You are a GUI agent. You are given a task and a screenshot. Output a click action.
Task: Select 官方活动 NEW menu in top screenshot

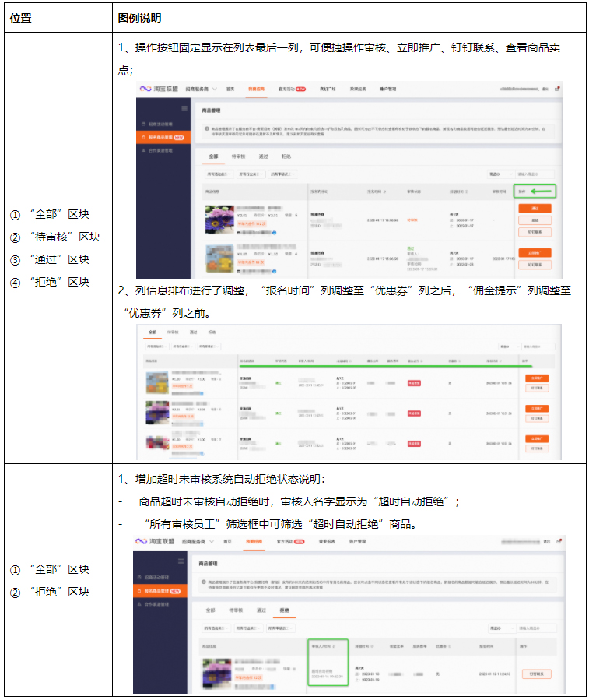(292, 89)
